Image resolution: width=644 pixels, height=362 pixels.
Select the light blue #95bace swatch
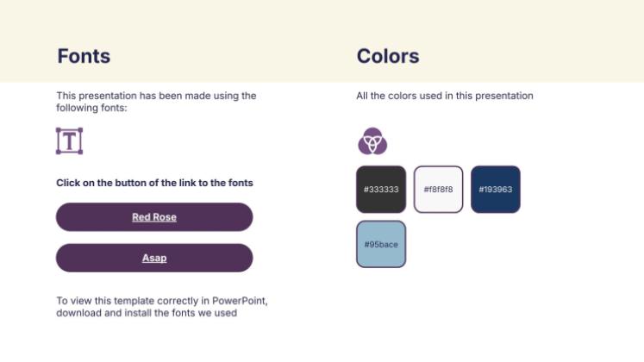[380, 244]
